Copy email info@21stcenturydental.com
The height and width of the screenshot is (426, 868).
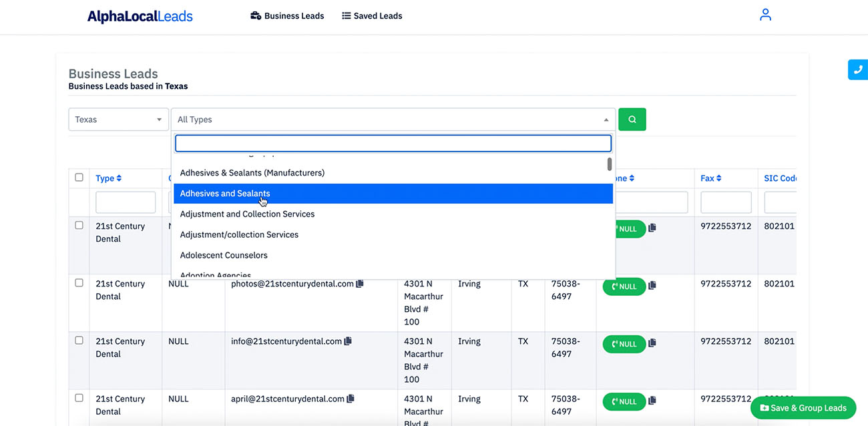(348, 341)
